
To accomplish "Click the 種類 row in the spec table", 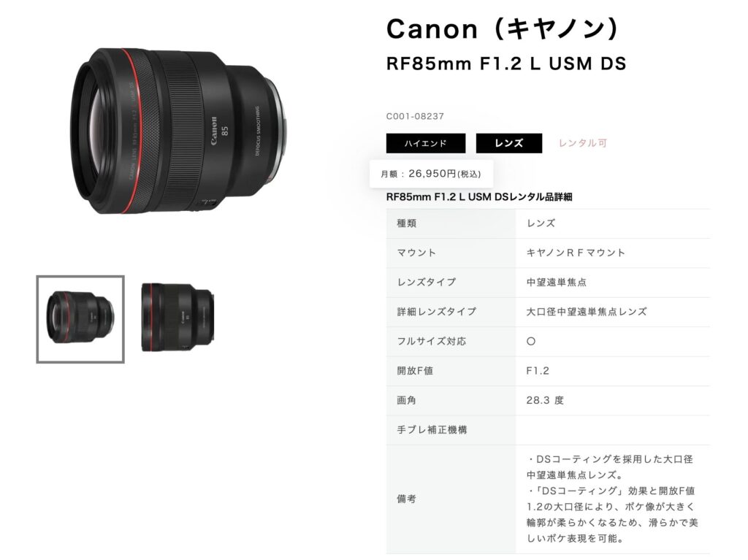I will point(548,223).
